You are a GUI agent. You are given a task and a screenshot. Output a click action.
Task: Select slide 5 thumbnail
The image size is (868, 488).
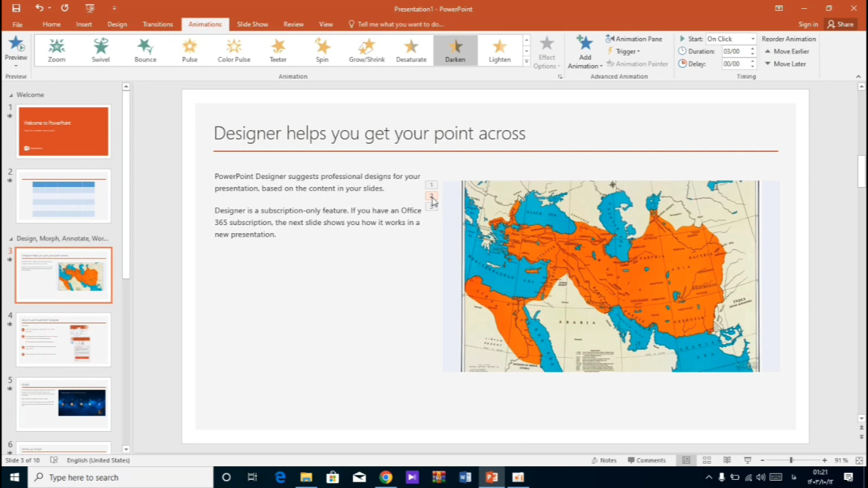tap(64, 404)
